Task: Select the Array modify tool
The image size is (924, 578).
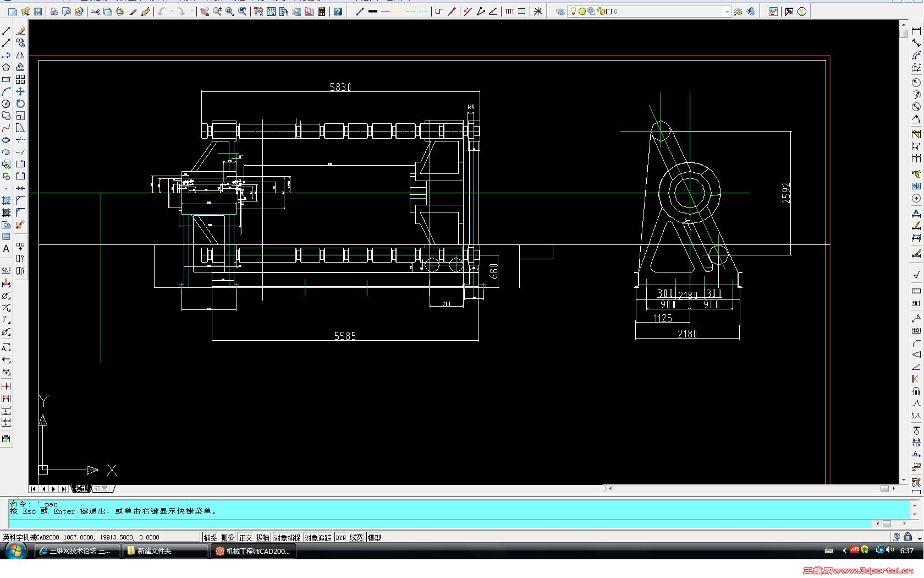Action: [x=20, y=79]
